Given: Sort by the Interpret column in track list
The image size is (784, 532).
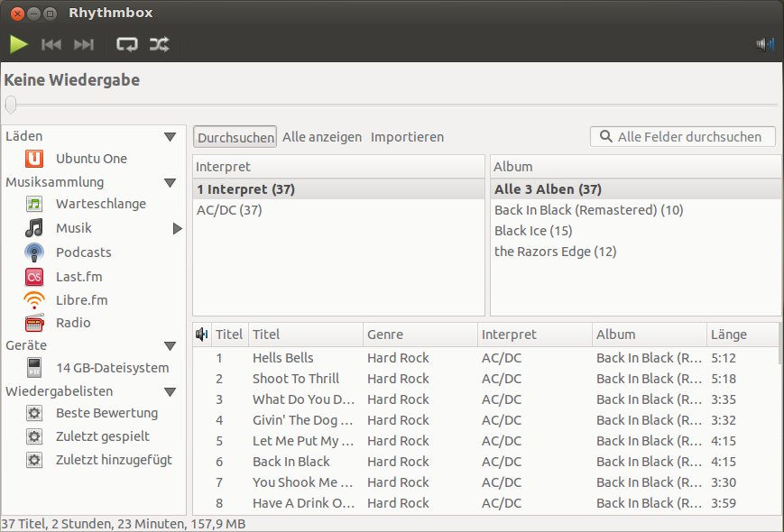Looking at the screenshot, I should tap(534, 335).
